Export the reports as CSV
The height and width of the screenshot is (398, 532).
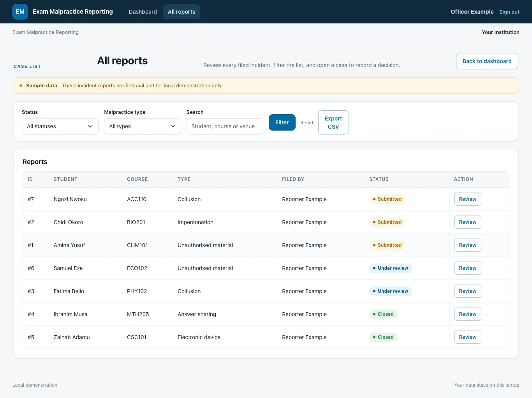pyautogui.click(x=333, y=122)
